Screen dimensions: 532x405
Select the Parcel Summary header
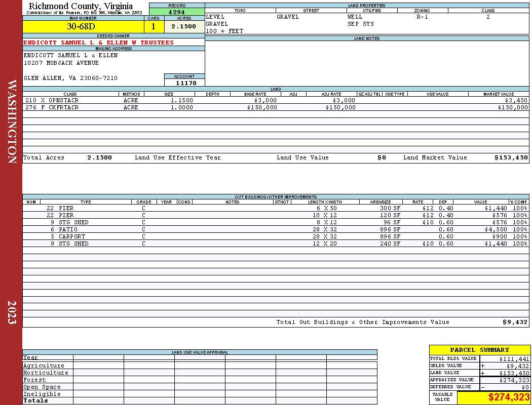479,350
